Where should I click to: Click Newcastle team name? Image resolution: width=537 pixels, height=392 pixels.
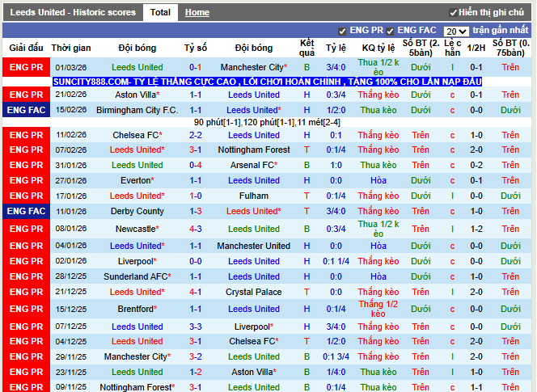(137, 229)
